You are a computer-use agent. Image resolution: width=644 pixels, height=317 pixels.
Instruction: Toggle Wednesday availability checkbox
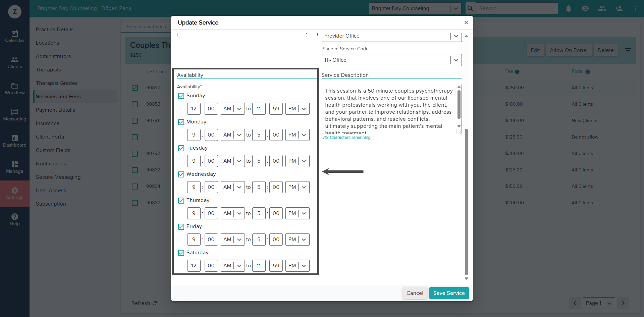click(181, 174)
